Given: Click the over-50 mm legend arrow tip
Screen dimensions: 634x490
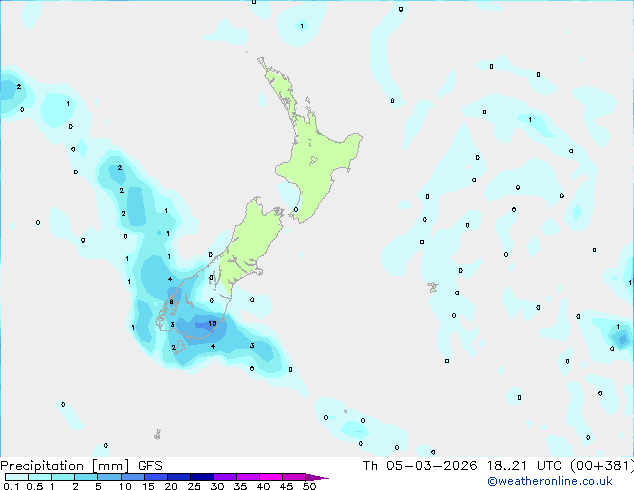Looking at the screenshot, I should (x=317, y=477).
